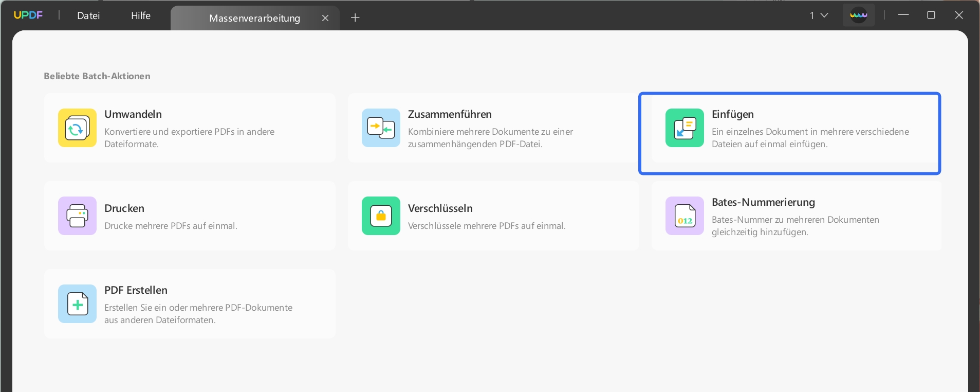The image size is (980, 392).
Task: Open the Verschlüsseln batch action title
Action: [x=440, y=208]
